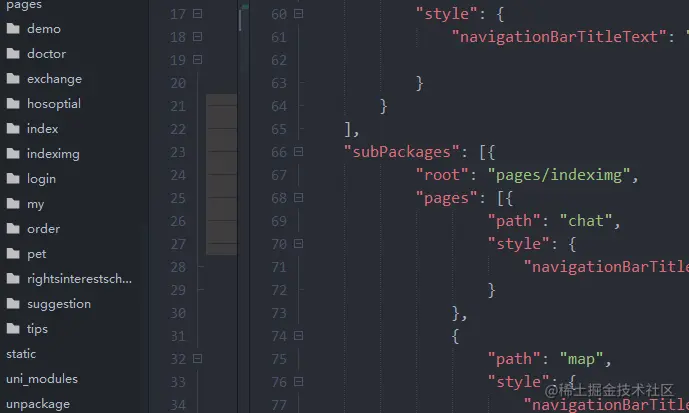Click the "root" key
Image resolution: width=689 pixels, height=413 pixels.
442,175
